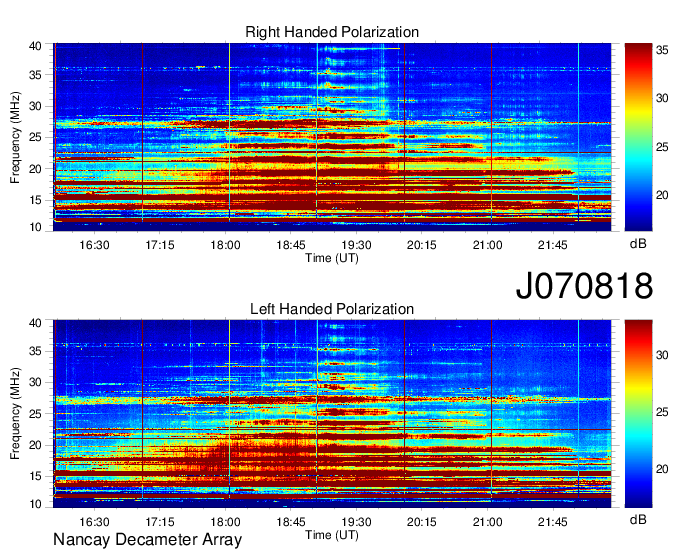Click the 30 MHz tick of the Right Handed plot
This screenshot has width=680, height=552.
pyautogui.click(x=35, y=106)
